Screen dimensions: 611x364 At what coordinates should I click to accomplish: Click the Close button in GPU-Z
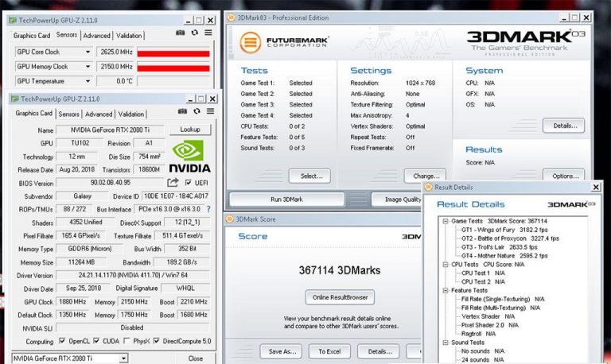pyautogui.click(x=195, y=358)
